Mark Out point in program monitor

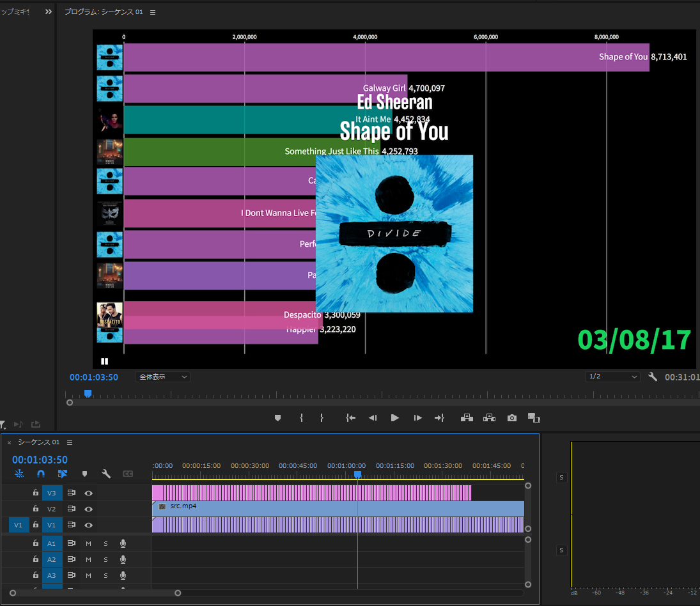322,418
